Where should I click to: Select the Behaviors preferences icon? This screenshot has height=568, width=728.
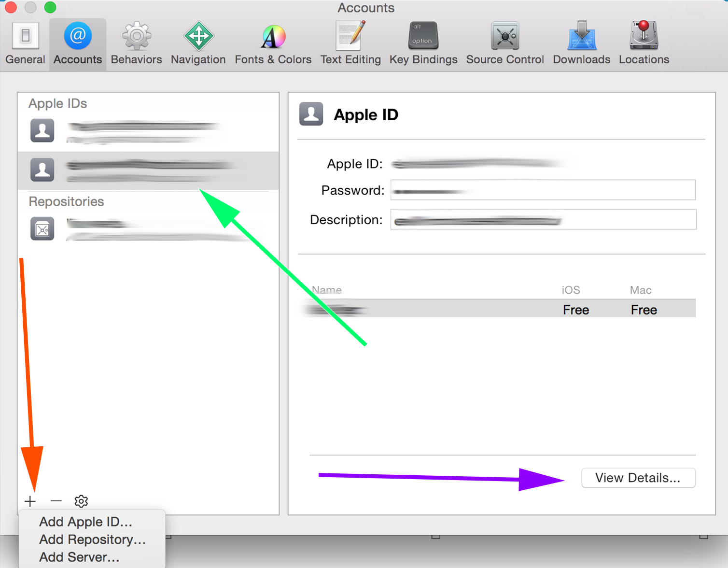pos(136,43)
